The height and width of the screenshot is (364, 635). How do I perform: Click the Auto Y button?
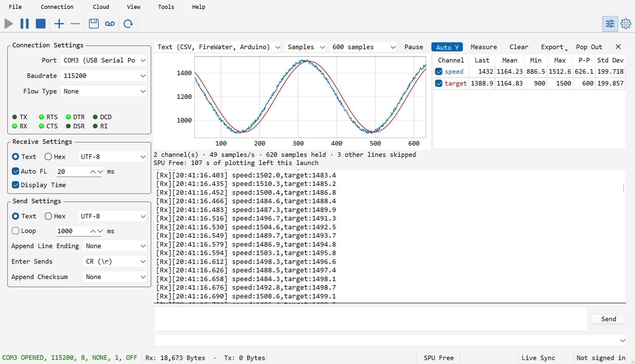click(447, 47)
